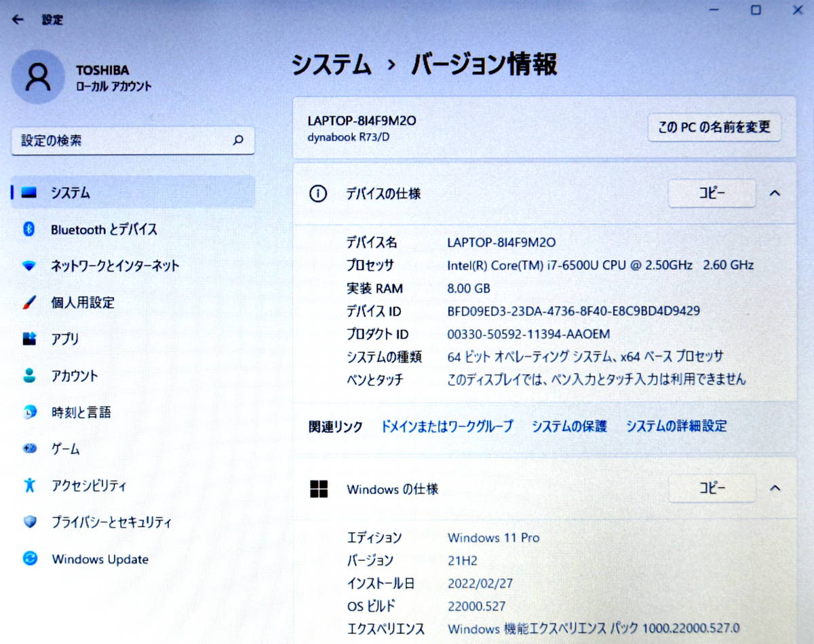
Task: Open システムの詳細設定 link
Action: (x=676, y=426)
